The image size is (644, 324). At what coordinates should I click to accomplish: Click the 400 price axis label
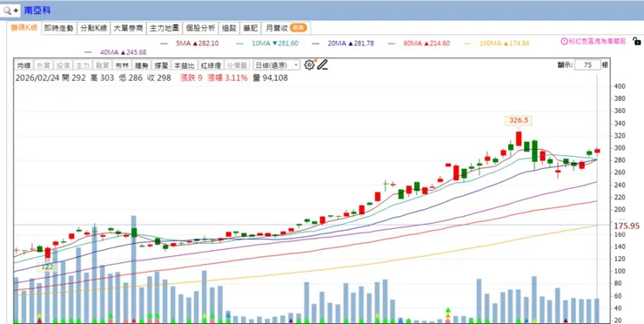619,86
